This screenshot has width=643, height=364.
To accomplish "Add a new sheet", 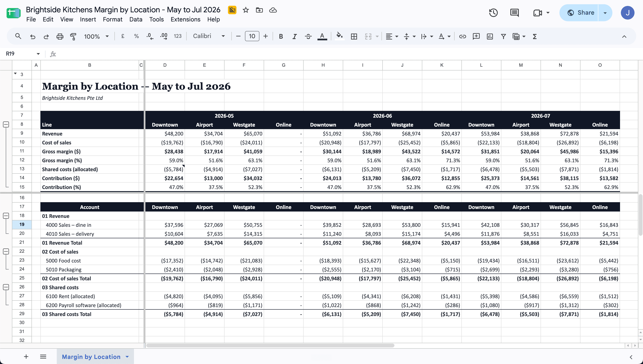I will pos(26,357).
